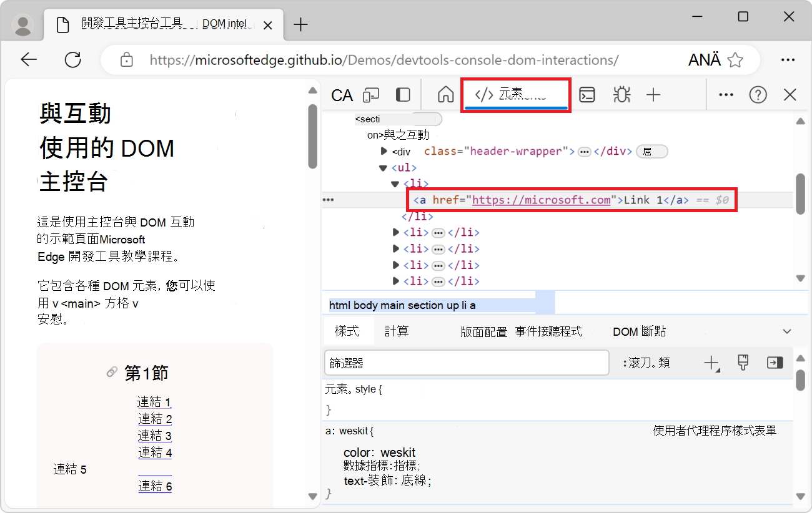The width and height of the screenshot is (812, 513).
Task: Open DevTools help with the question mark icon
Action: (x=758, y=94)
